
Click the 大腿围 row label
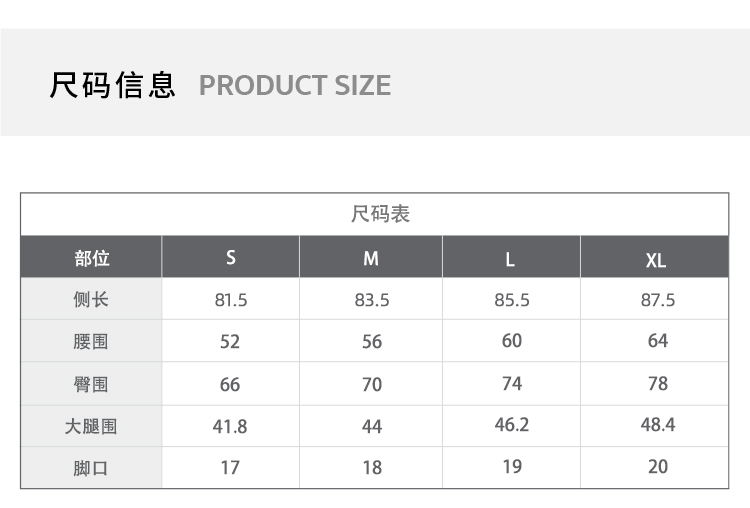point(91,426)
